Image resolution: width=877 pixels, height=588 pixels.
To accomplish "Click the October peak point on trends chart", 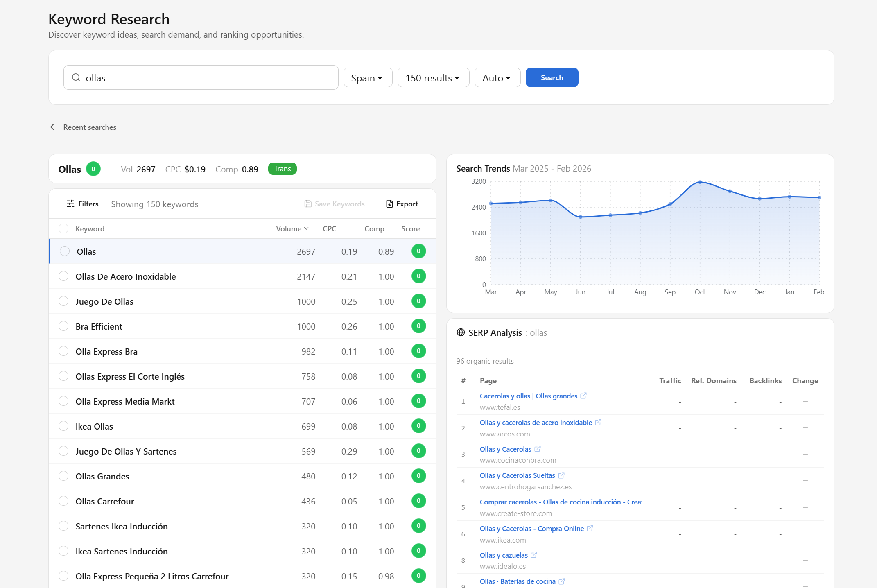I will pos(700,182).
